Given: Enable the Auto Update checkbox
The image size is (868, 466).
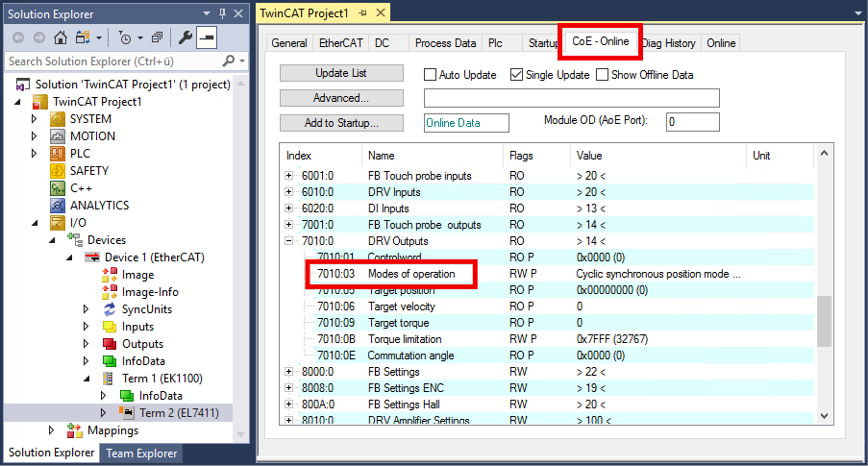Looking at the screenshot, I should [x=430, y=74].
